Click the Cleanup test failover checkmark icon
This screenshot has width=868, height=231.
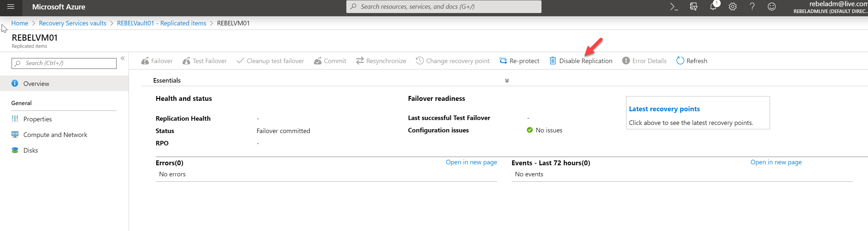click(x=240, y=61)
